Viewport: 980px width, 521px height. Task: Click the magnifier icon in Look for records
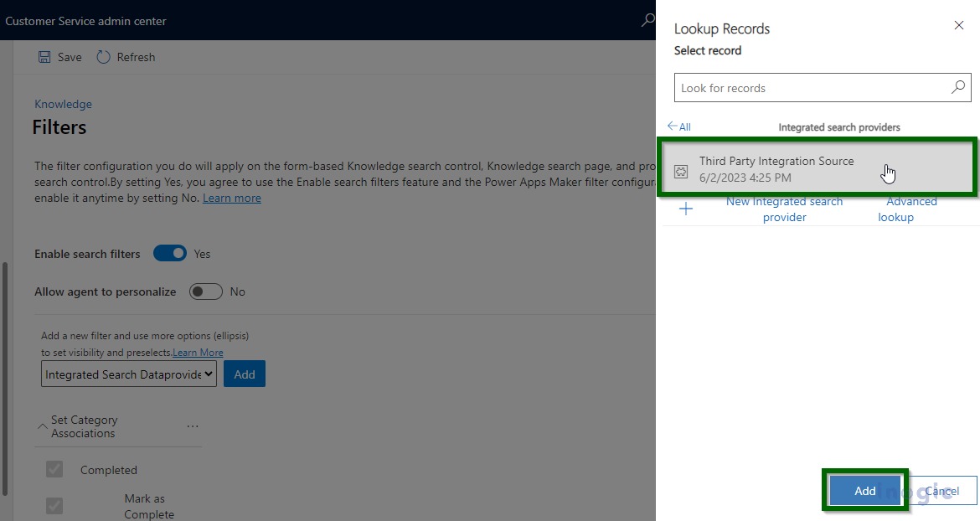[957, 87]
